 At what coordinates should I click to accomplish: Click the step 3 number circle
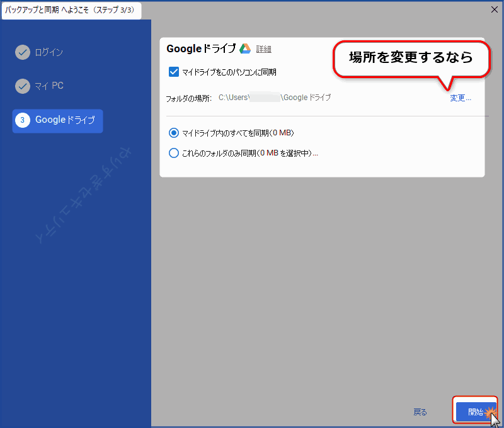pyautogui.click(x=23, y=120)
